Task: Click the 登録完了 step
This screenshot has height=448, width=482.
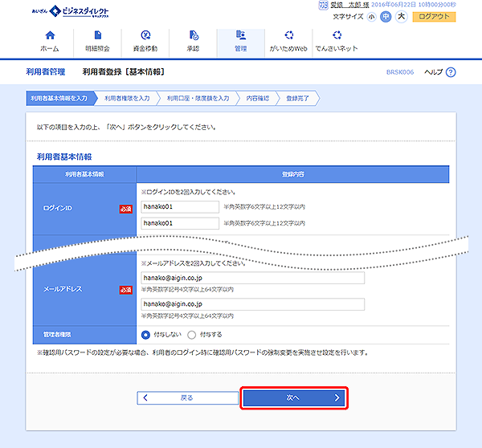Action: 297,98
